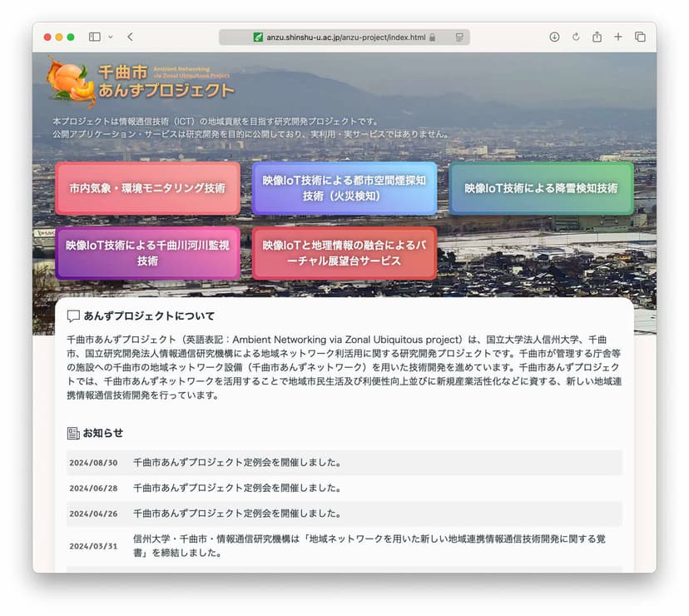Toggle Reader view for this page

[x=458, y=37]
